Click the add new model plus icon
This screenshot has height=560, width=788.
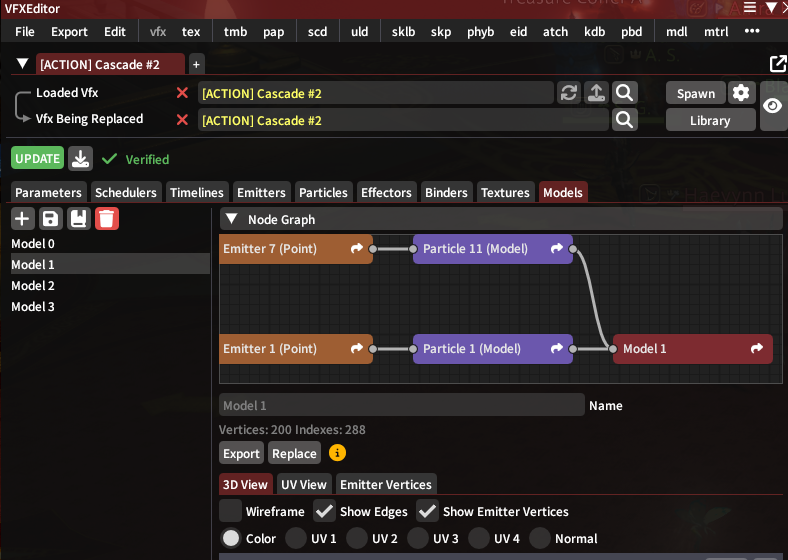point(22,219)
